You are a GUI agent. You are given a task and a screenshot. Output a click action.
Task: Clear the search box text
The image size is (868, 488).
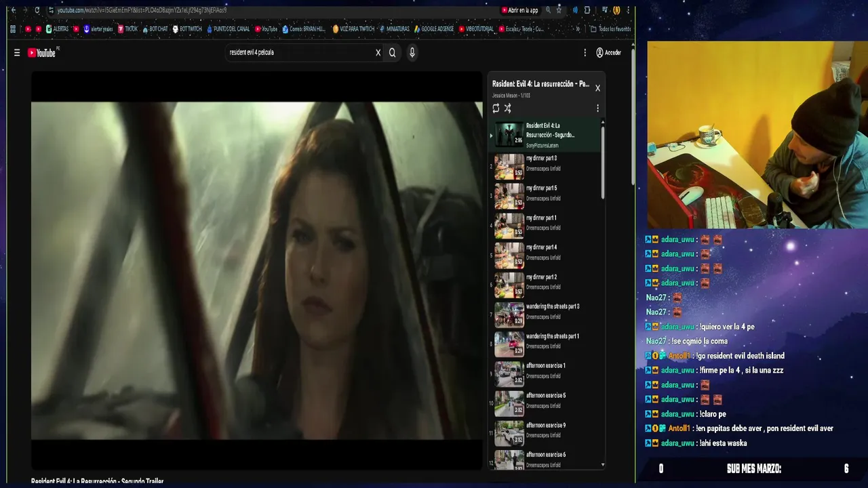378,53
